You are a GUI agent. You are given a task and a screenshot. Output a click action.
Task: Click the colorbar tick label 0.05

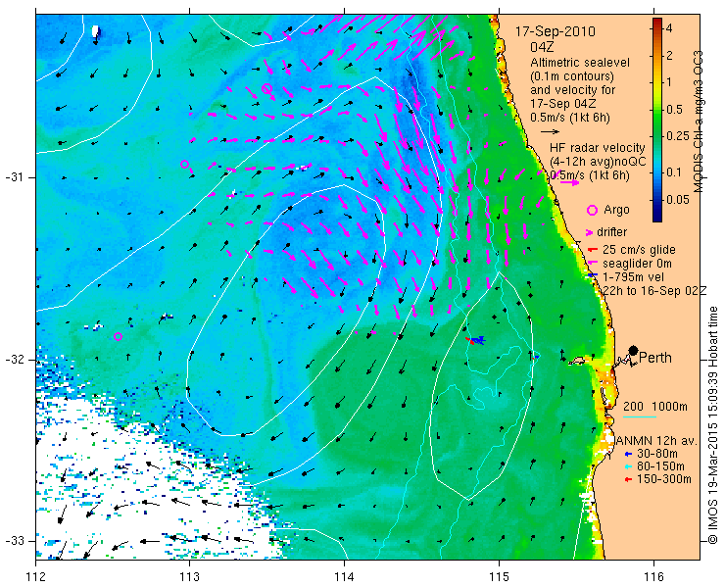point(677,199)
